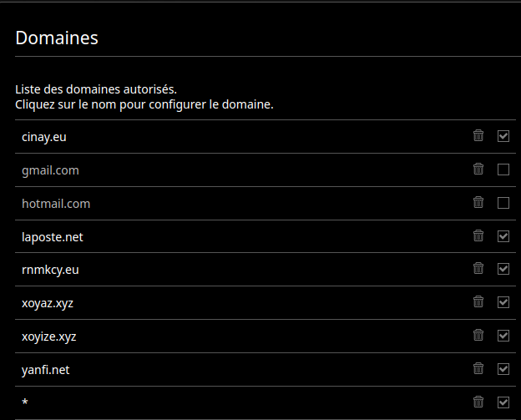Click trash icon for yanfi.net domain

point(478,369)
